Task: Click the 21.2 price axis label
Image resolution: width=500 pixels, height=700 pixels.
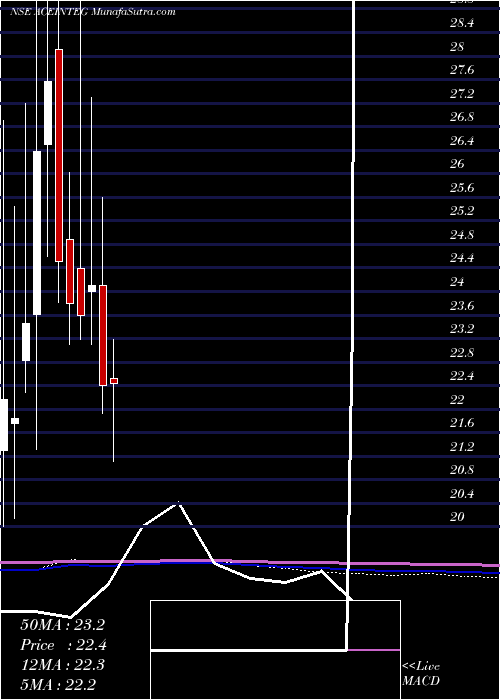Action: click(x=462, y=446)
